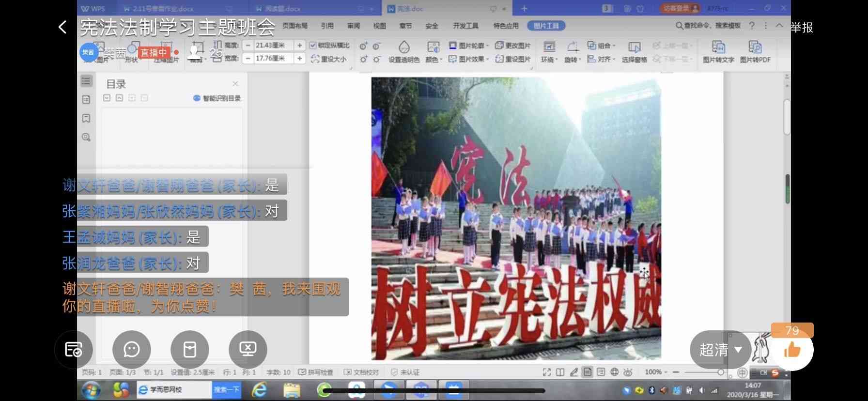Switch to the 图片工具 ribbon tab
Viewport: 868px width, 401px height.
pos(546,26)
